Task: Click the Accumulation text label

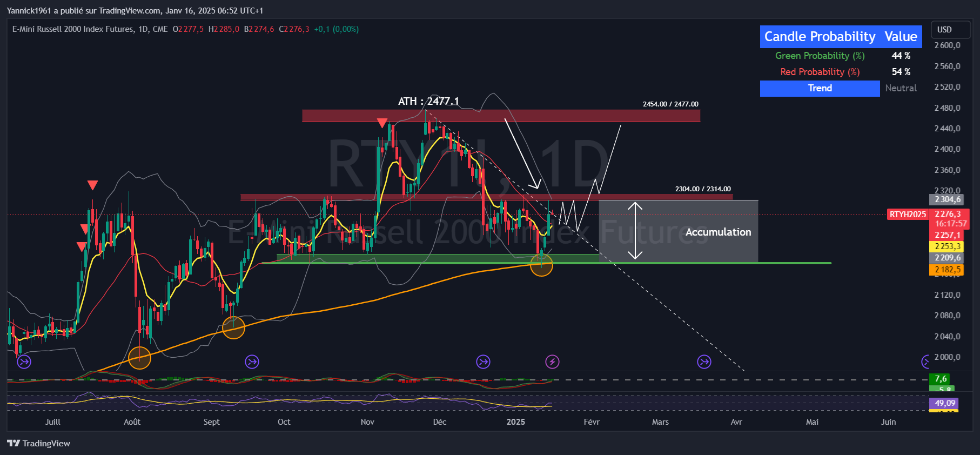Action: point(718,232)
